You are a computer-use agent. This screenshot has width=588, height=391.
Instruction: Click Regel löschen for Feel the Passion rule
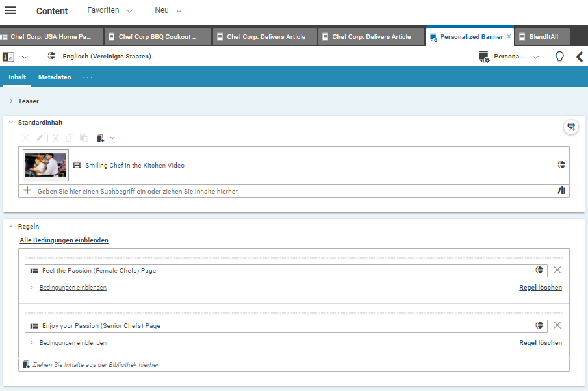pos(540,288)
